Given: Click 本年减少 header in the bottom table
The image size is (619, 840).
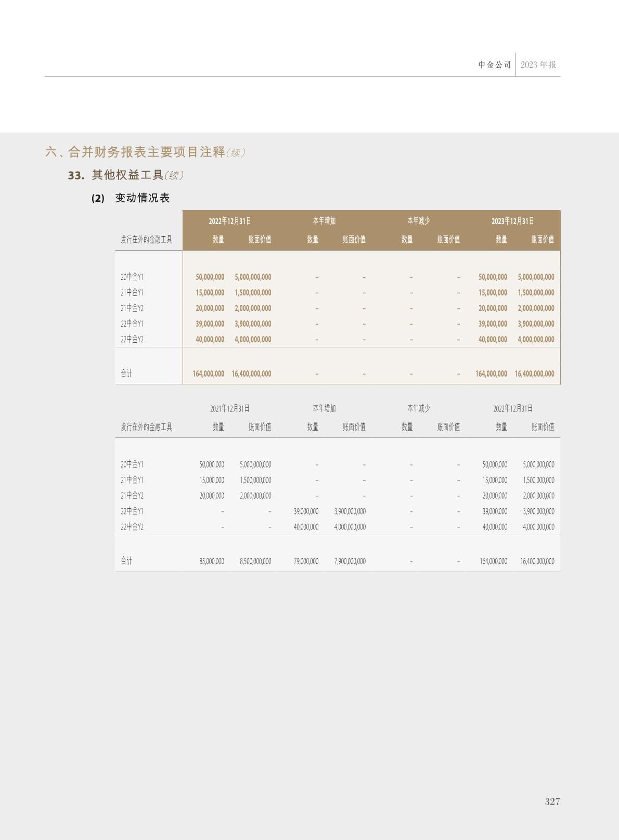Looking at the screenshot, I should click(x=418, y=409).
